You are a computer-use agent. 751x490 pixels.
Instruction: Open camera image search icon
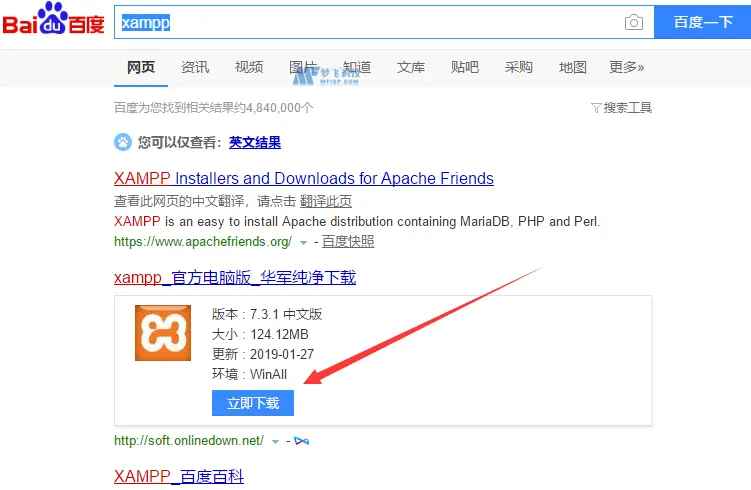[x=634, y=22]
